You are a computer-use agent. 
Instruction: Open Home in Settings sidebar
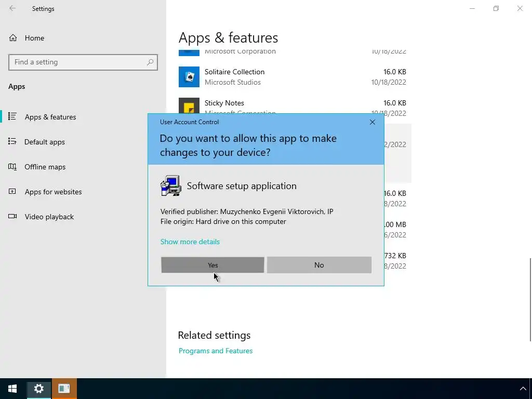(83, 38)
